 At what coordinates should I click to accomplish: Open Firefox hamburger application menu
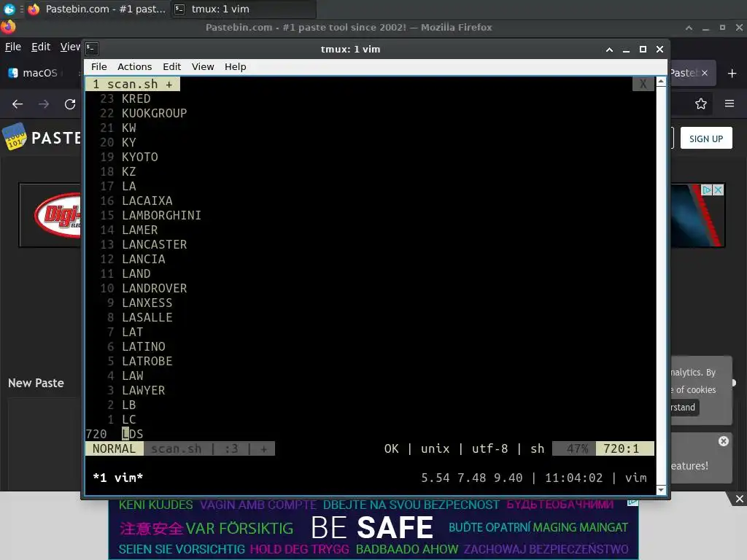(x=729, y=104)
